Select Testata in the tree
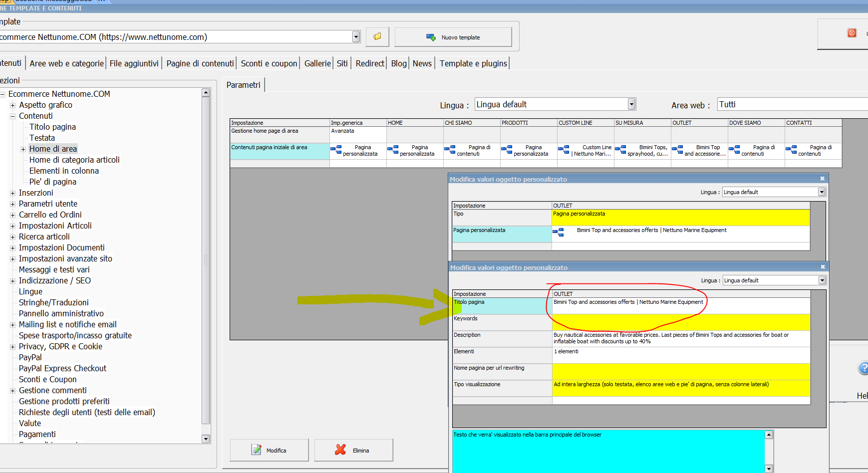The image size is (868, 473). pyautogui.click(x=42, y=138)
